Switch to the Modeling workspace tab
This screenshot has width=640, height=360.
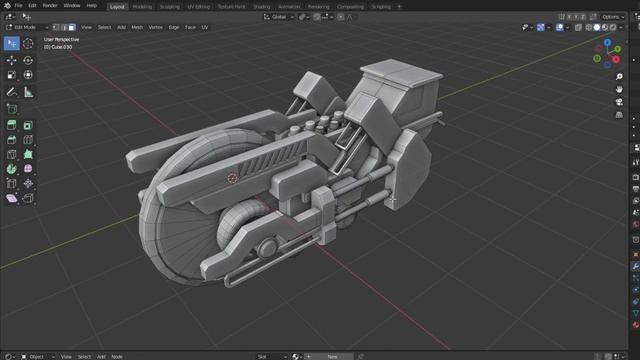(142, 7)
